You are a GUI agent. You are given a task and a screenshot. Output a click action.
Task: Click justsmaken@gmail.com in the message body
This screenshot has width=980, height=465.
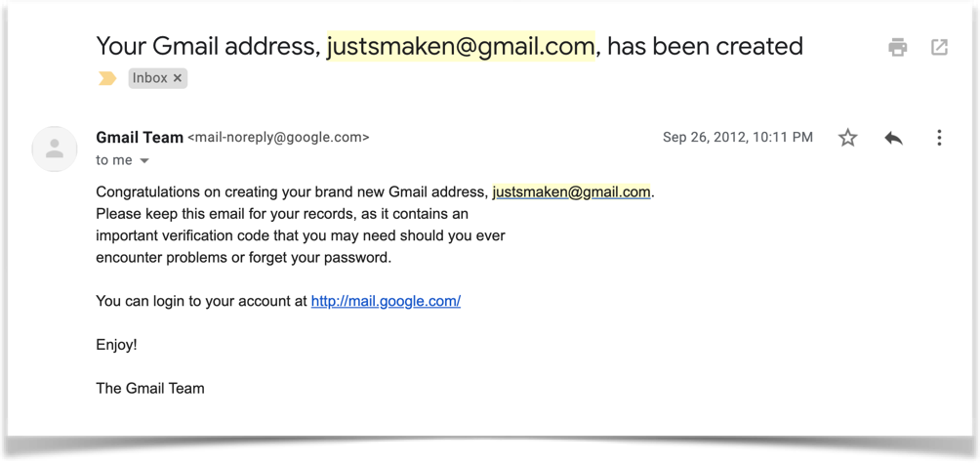point(571,192)
